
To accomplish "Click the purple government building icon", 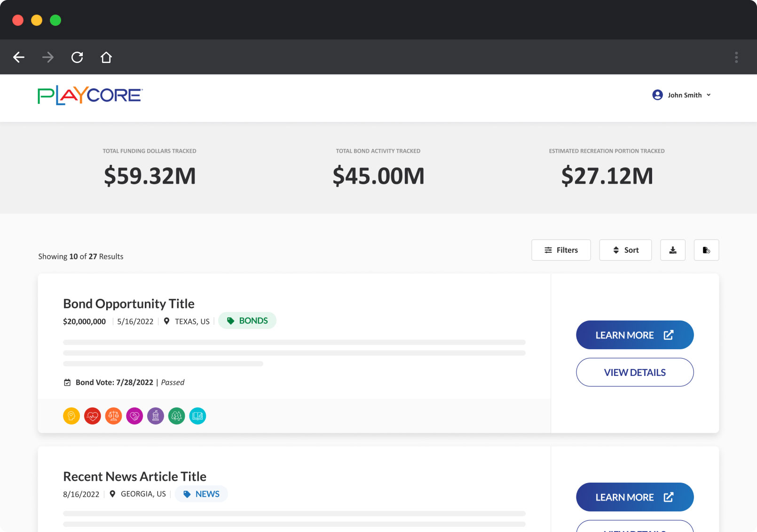I will pyautogui.click(x=156, y=416).
